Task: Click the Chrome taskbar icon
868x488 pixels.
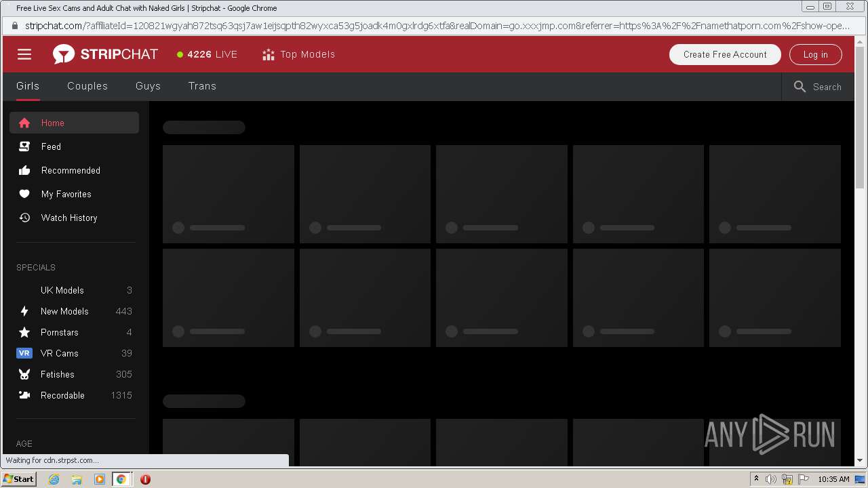Action: [121, 479]
